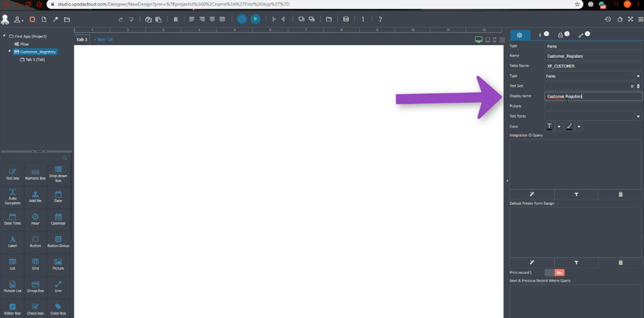
Task: Collapse the right properties panel handle
Action: (507, 180)
